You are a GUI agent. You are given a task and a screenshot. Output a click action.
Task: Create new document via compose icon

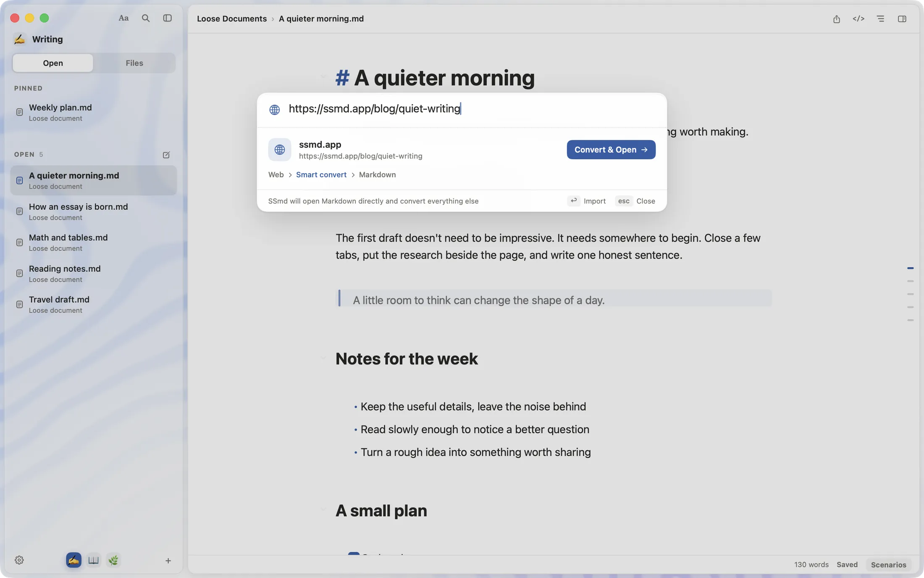pyautogui.click(x=166, y=155)
